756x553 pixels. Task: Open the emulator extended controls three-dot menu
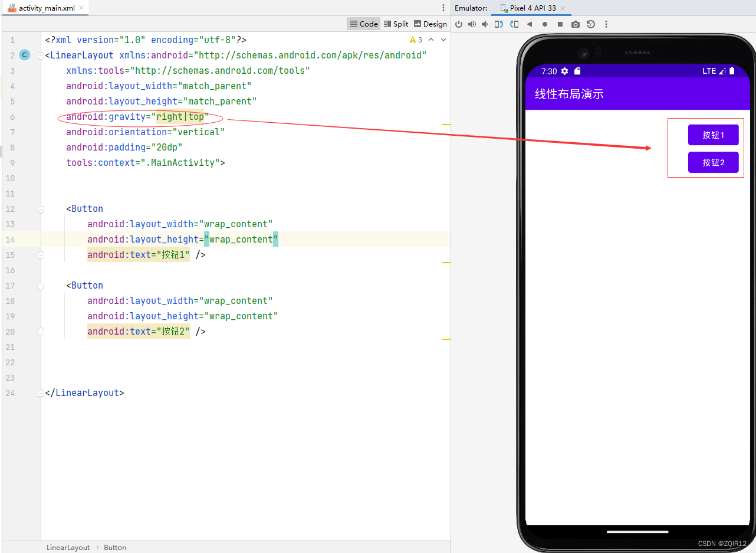point(606,24)
